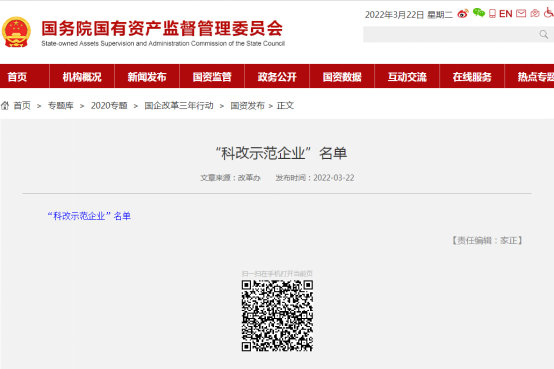Open the 机构概况 navigation menu
Viewport: 554px width, 369px height.
click(82, 77)
